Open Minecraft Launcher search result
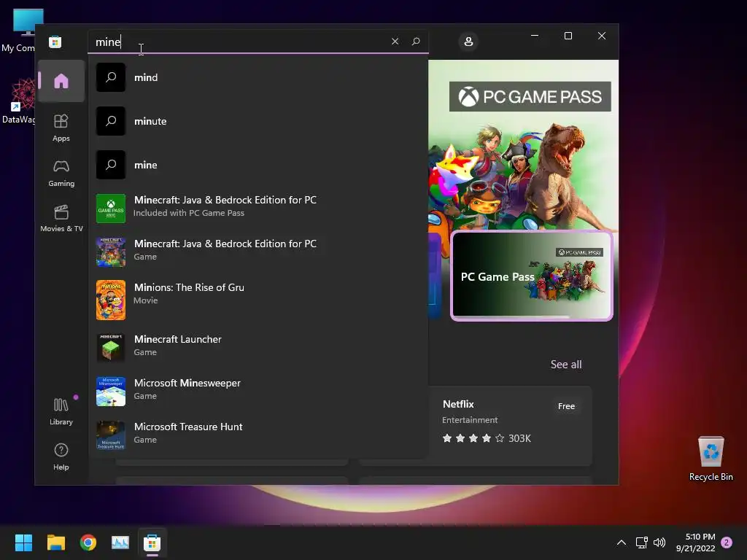The height and width of the screenshot is (560, 747). (258, 347)
